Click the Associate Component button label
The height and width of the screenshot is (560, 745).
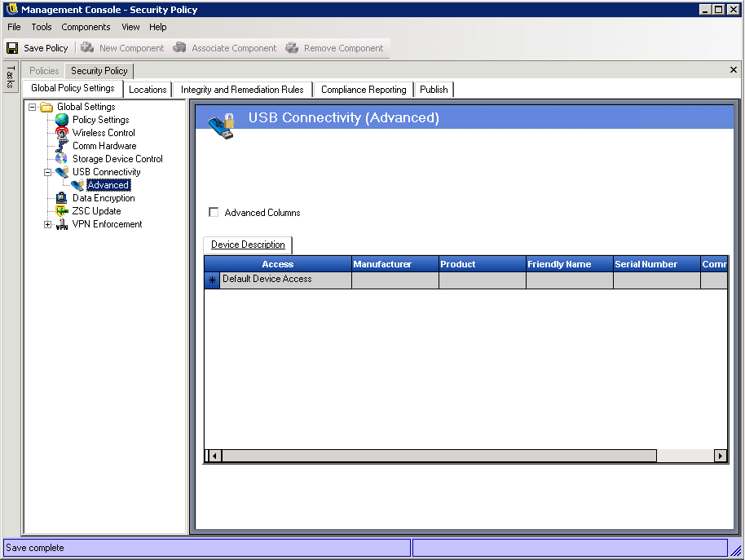coord(234,48)
